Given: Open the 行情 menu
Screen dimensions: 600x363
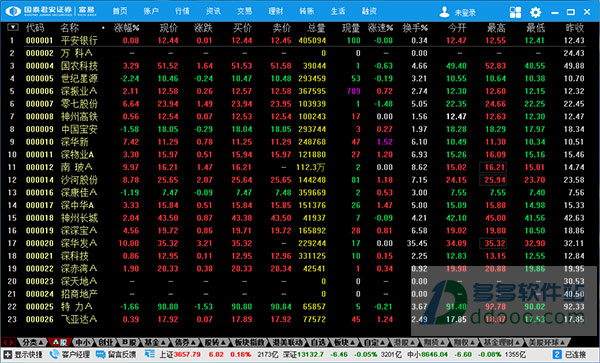Looking at the screenshot, I should click(182, 11).
